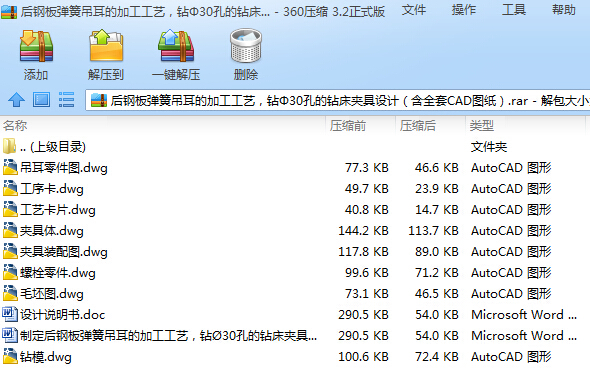
Task: Click the folder icon of 上级目录
Action: tap(9, 146)
